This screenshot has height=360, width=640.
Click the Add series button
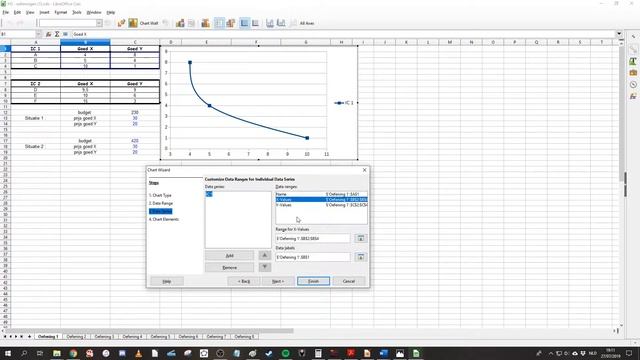pos(229,256)
